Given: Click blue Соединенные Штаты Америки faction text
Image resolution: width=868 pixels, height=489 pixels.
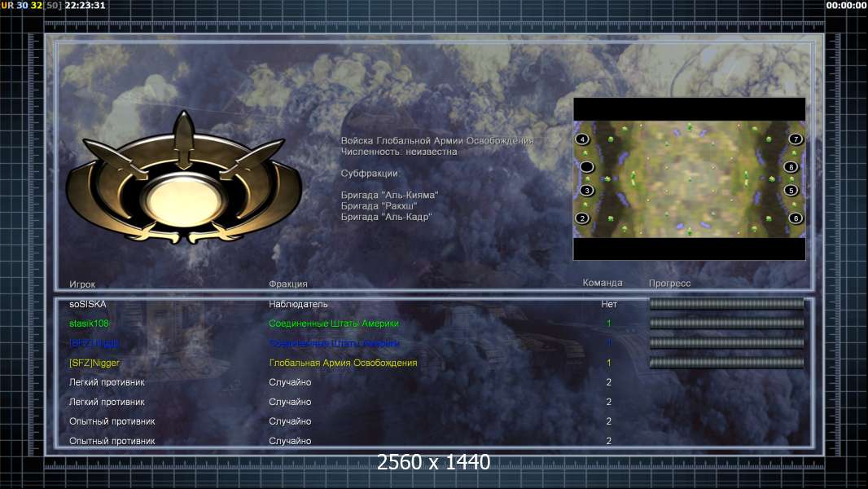Looking at the screenshot, I should (334, 343).
